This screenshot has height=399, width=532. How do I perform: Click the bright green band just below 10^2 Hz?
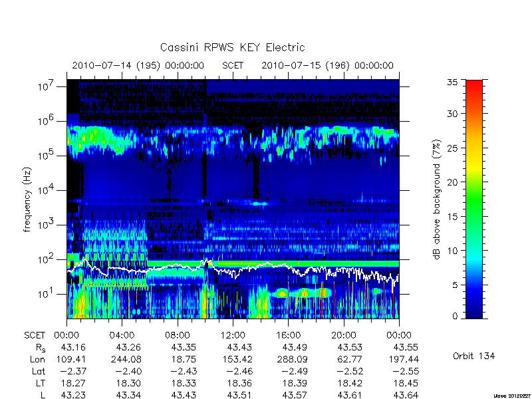(273, 263)
